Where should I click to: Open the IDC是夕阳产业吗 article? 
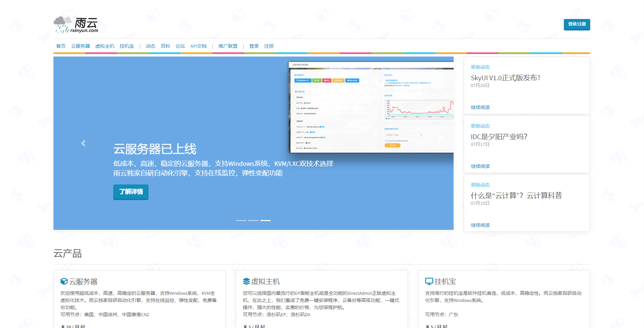499,136
